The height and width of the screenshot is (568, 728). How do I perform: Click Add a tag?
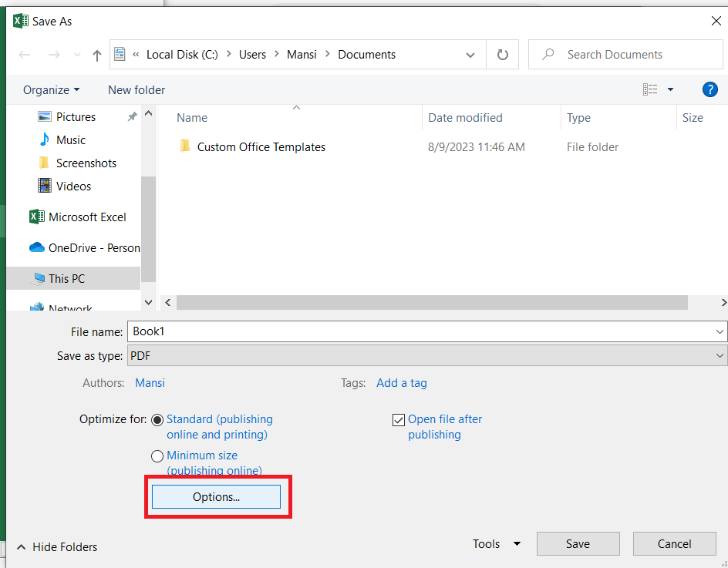pyautogui.click(x=402, y=383)
